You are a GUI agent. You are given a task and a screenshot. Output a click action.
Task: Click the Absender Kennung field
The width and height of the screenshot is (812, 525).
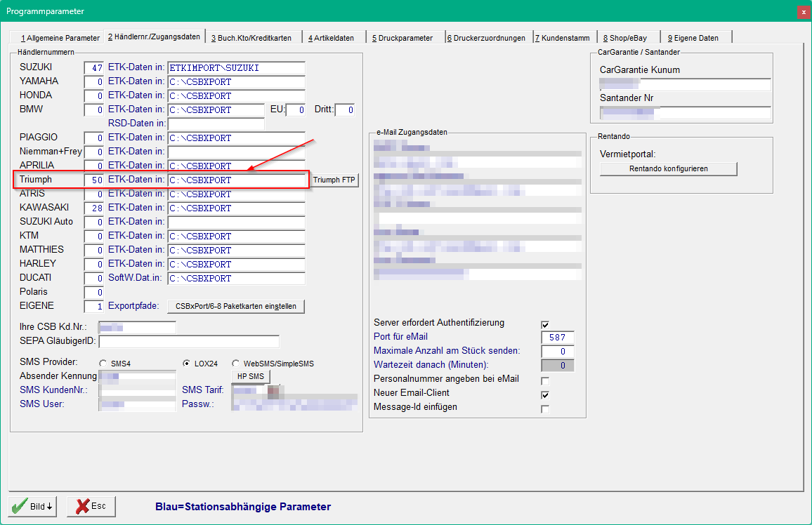tap(137, 376)
